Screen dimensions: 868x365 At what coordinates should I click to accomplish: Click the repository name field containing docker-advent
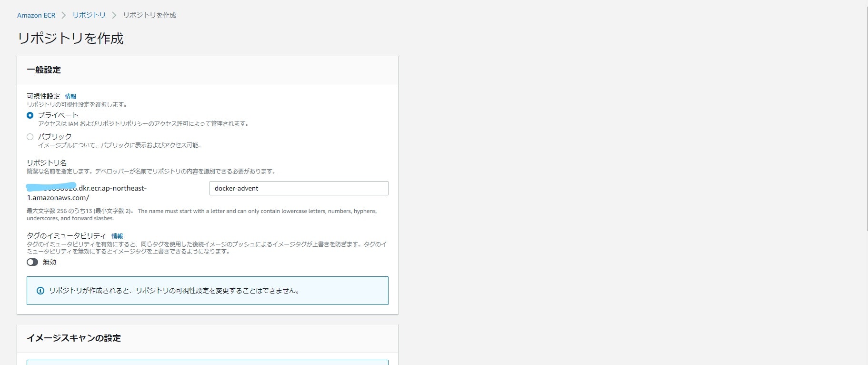pyautogui.click(x=299, y=188)
